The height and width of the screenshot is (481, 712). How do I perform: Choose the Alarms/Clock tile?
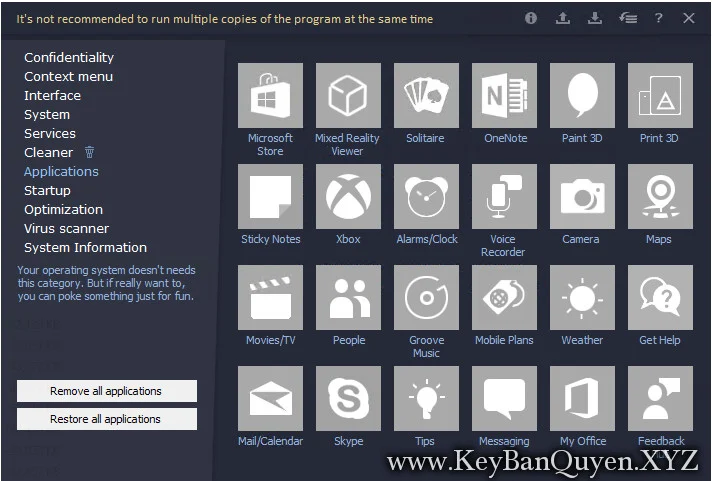pyautogui.click(x=426, y=196)
